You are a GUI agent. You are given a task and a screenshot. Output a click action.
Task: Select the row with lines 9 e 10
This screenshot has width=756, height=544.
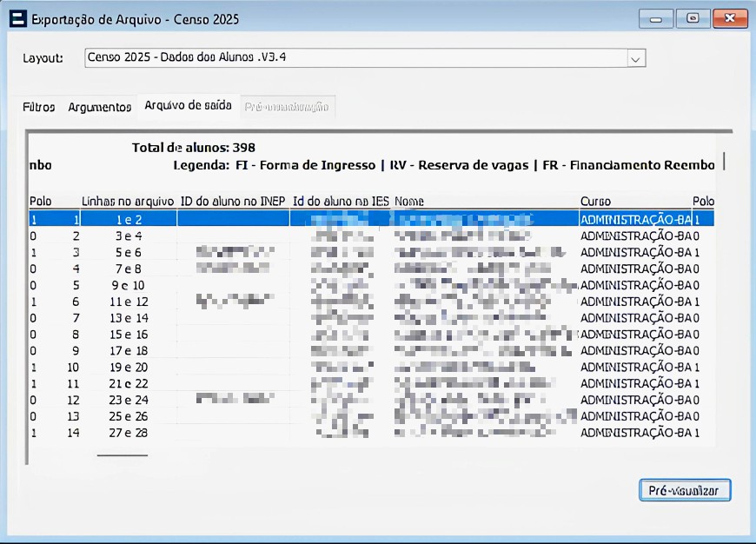371,285
